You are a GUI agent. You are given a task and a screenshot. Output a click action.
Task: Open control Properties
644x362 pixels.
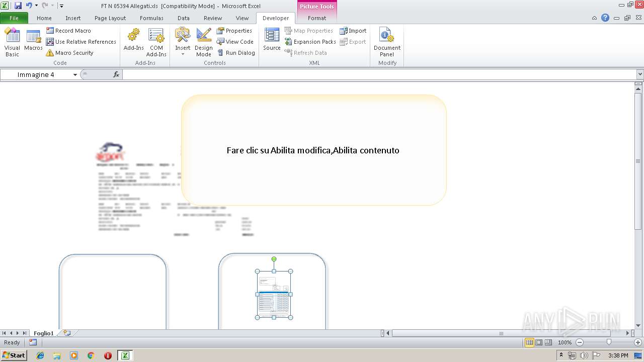pos(234,31)
